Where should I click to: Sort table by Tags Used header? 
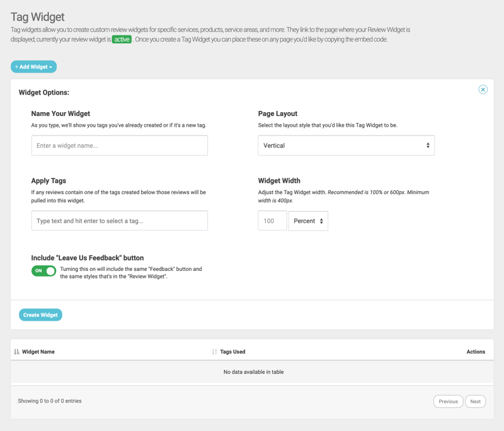232,352
